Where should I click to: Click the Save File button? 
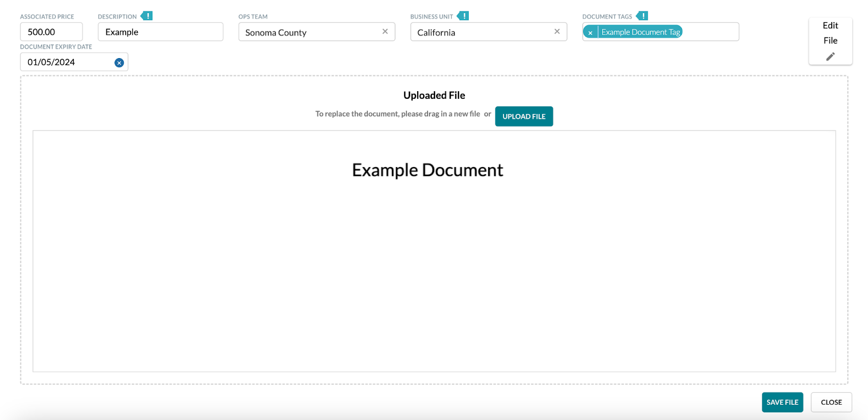pos(782,402)
